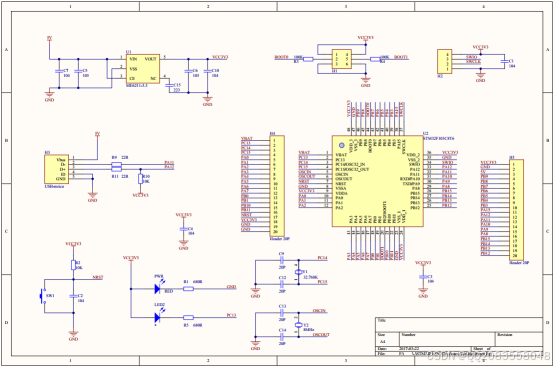Select capacitor C12 on the PC15 line
Screen dimensions: 554x367
282,284
